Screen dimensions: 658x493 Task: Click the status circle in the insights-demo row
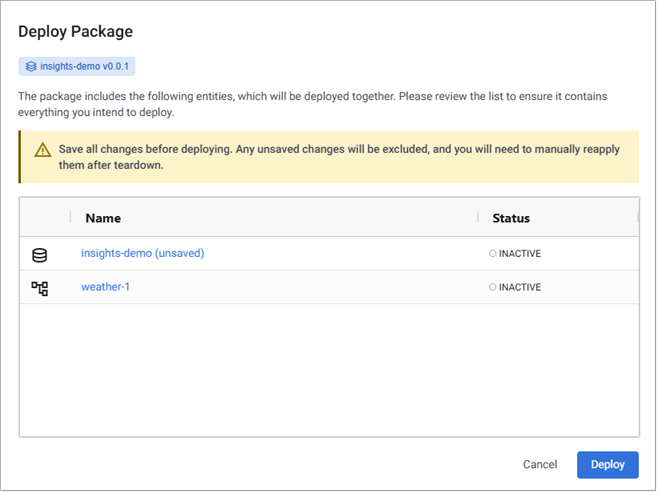(x=493, y=254)
